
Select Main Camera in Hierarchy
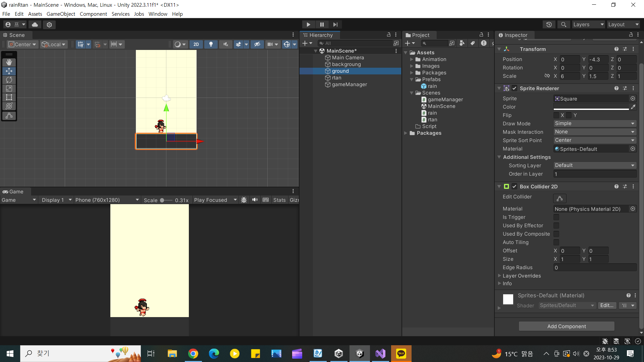tap(348, 58)
